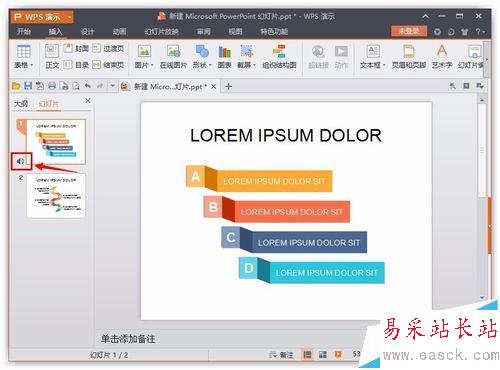Screen dimensions: 500x370
Task: Open the 表格 table insert tool
Action: (x=23, y=56)
